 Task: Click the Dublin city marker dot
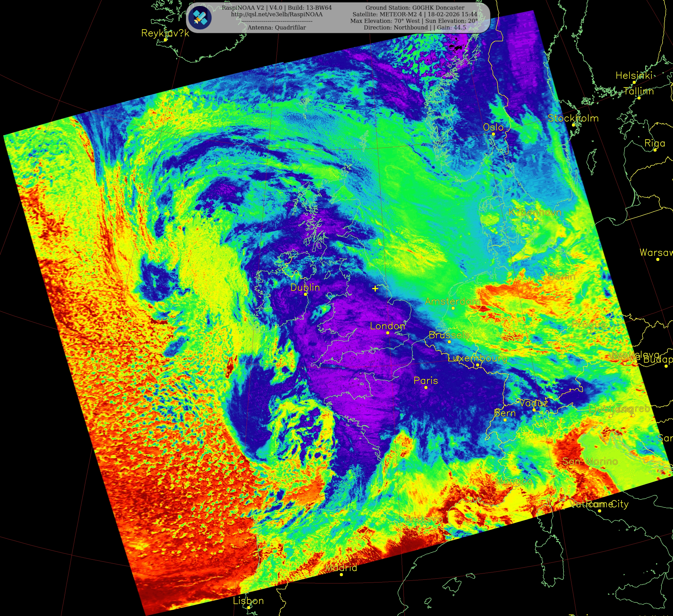point(305,294)
